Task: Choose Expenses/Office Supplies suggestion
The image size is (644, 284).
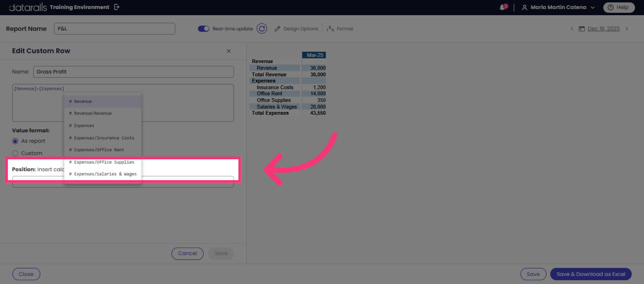Action: coord(103,162)
